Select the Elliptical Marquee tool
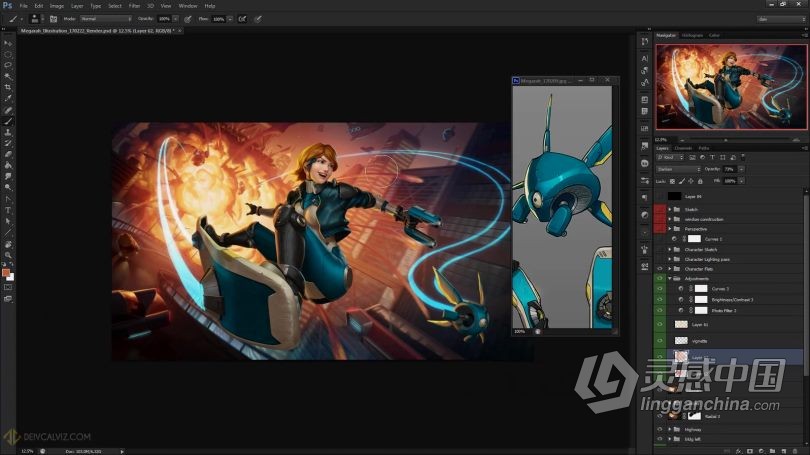Screen dimensions: 810x455 [8, 54]
